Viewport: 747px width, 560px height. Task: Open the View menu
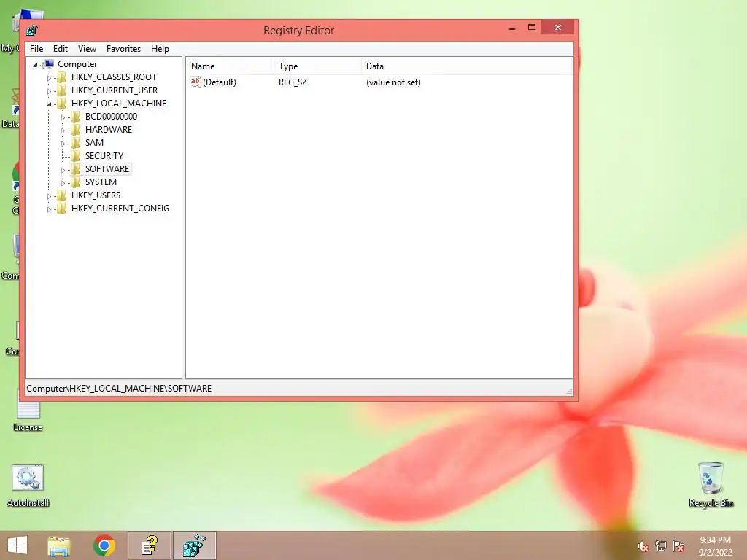tap(88, 49)
